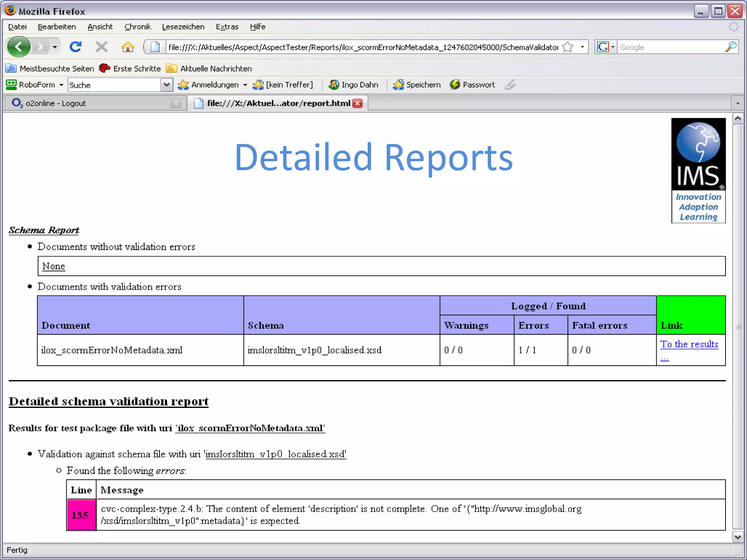Click the Warnings '0 / 0' cell
747x560 pixels.
(x=477, y=350)
